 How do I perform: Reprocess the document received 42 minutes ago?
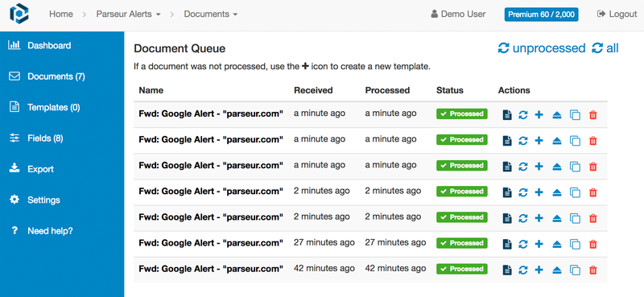click(522, 270)
